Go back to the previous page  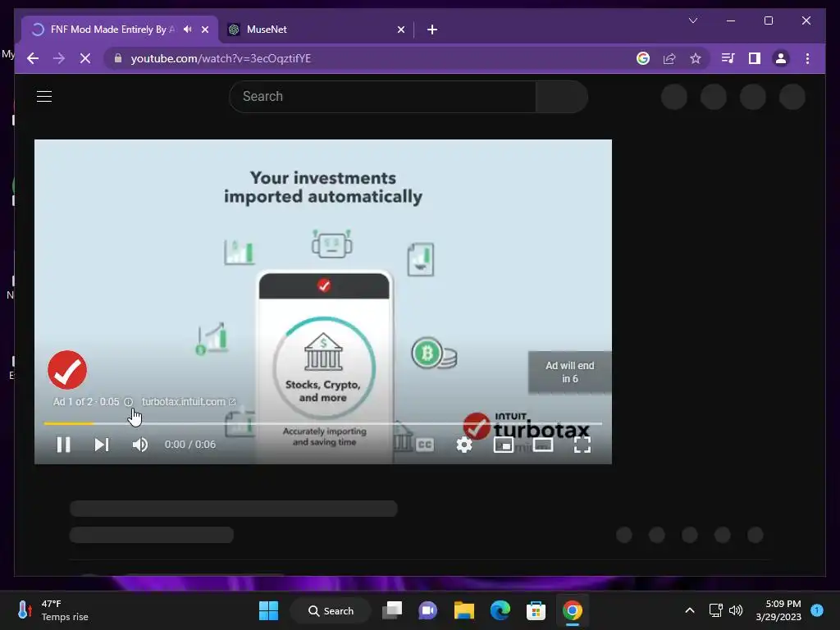pyautogui.click(x=33, y=58)
